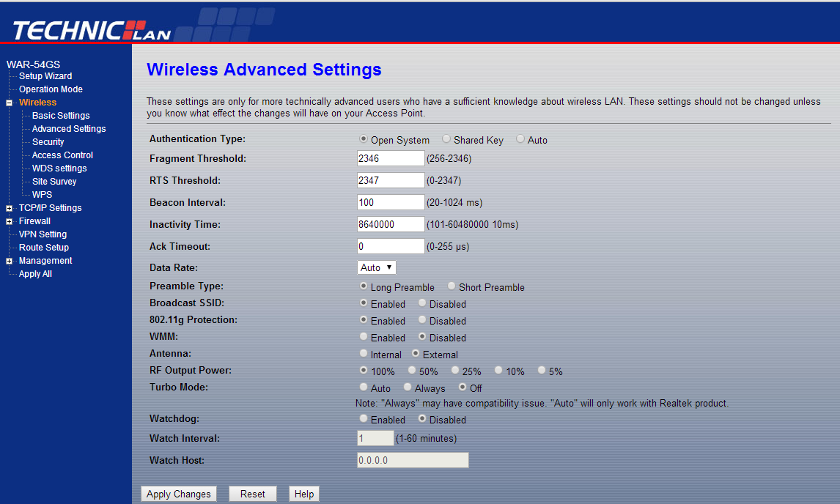Go to Operation Mode
The height and width of the screenshot is (504, 840).
click(51, 89)
